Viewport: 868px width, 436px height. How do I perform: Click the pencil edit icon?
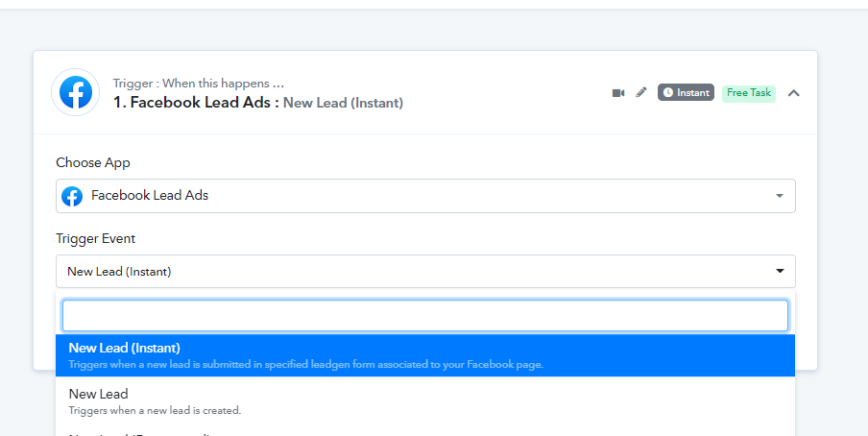coord(641,92)
